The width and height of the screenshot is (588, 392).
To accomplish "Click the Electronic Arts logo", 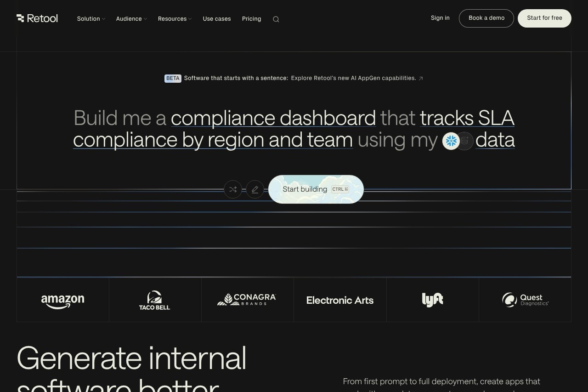I will click(x=340, y=300).
